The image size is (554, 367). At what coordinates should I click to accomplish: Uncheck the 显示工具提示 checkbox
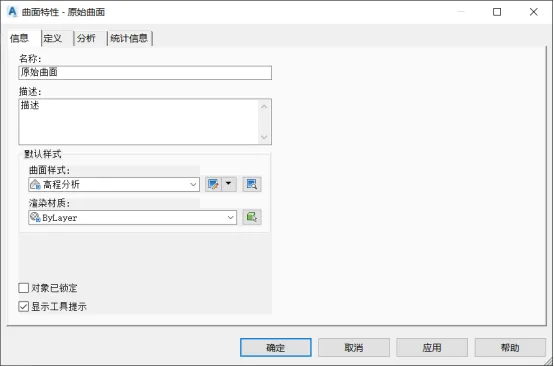click(x=24, y=306)
